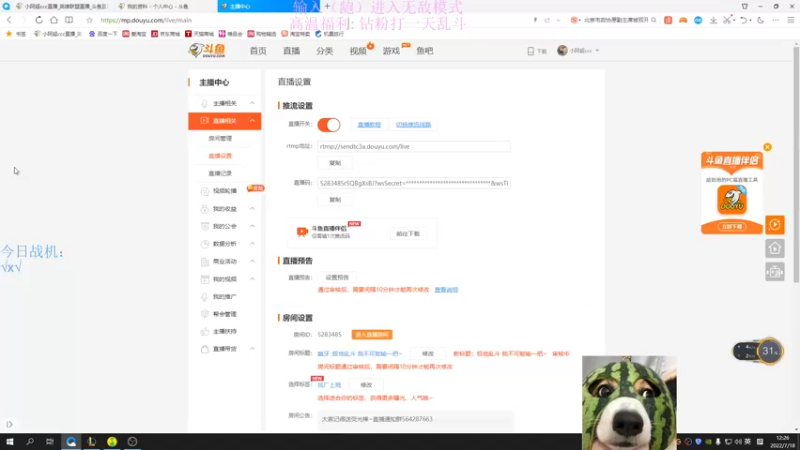Open browser downloads arrow icon
Screen dimensions: 800x450
(713, 20)
